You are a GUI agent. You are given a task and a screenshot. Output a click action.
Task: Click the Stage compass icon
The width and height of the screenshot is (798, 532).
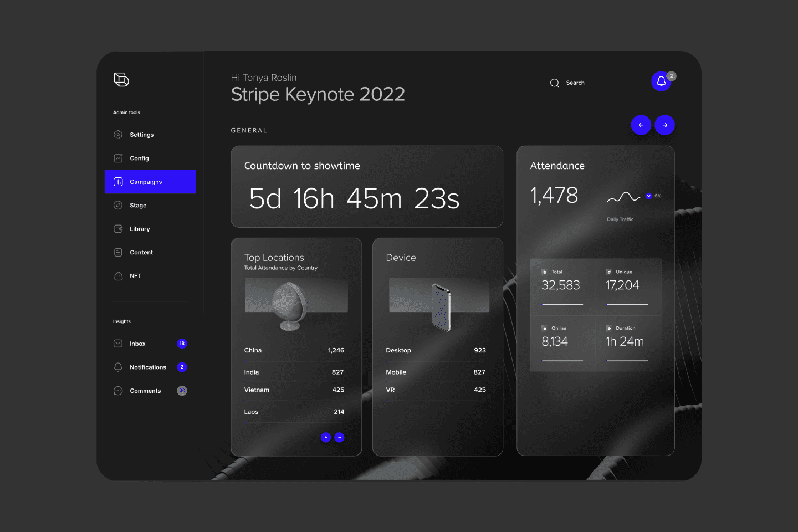(x=118, y=205)
